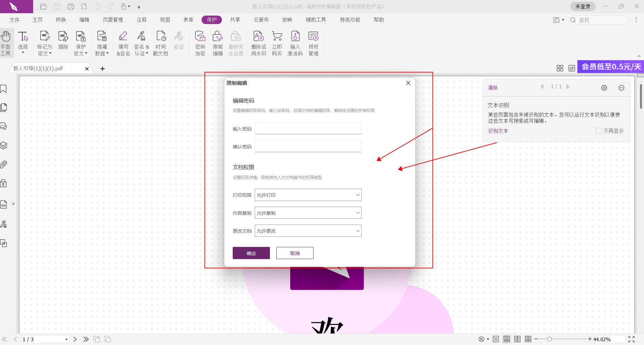Select the 限制编辑 restrict editing tool
Viewport: 644px width, 345px height.
(x=217, y=43)
